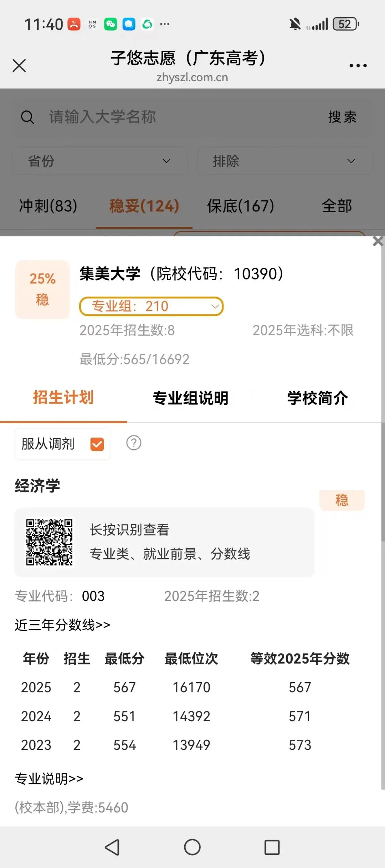
Task: Open the question mark help icon
Action: (134, 443)
